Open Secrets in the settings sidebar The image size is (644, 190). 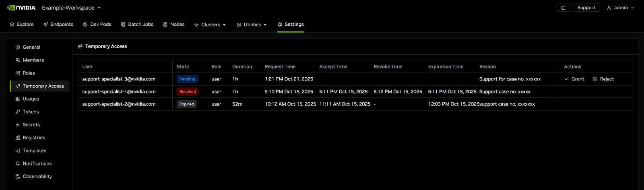tap(31, 125)
